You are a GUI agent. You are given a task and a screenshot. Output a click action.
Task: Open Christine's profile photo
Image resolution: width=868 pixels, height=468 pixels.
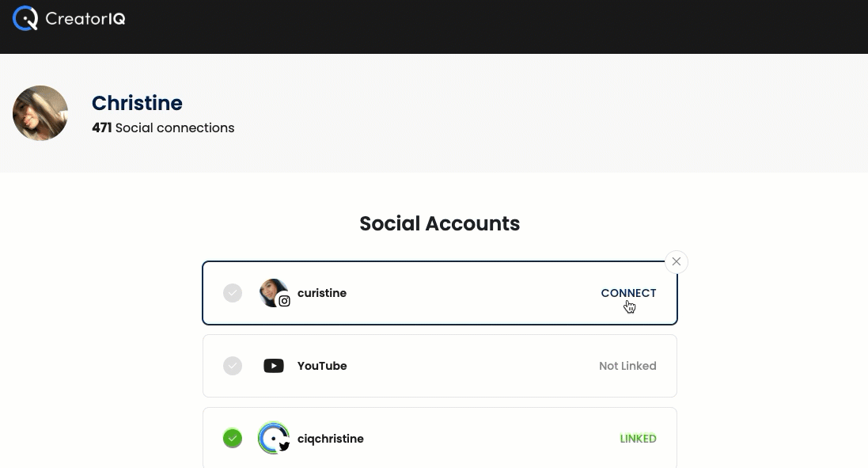tap(40, 113)
